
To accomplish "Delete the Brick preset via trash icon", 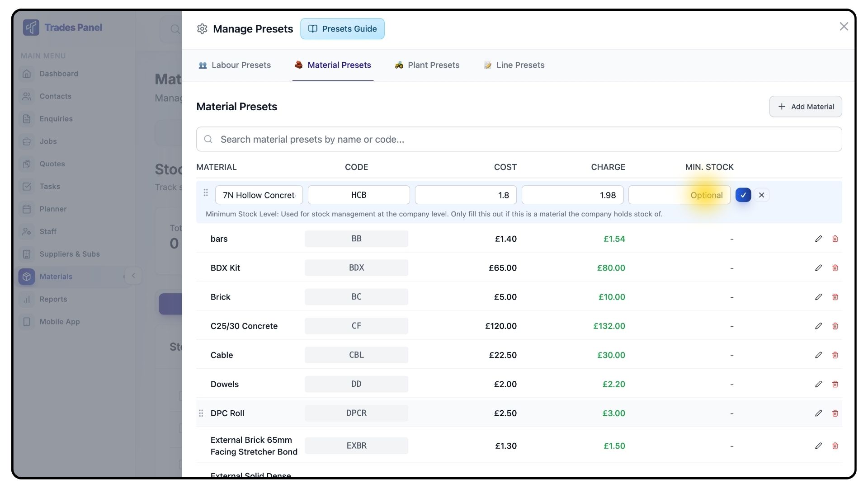I will tap(835, 297).
